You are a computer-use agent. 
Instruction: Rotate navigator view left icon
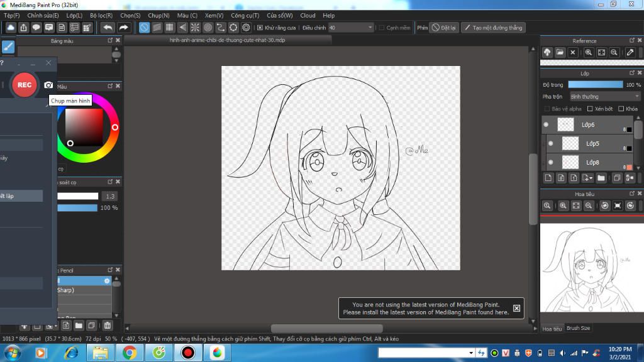pyautogui.click(x=604, y=206)
